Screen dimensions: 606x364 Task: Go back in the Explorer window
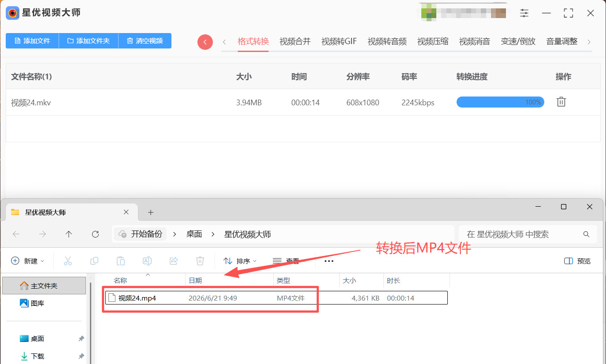(x=16, y=234)
